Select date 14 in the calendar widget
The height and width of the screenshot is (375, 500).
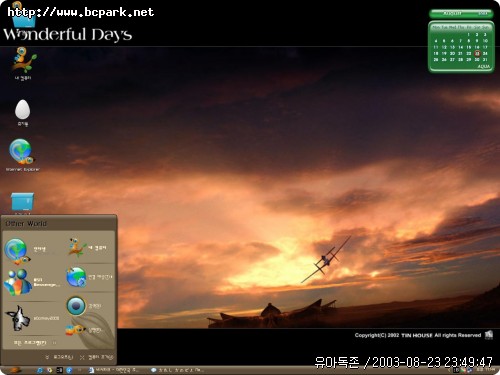[460, 47]
